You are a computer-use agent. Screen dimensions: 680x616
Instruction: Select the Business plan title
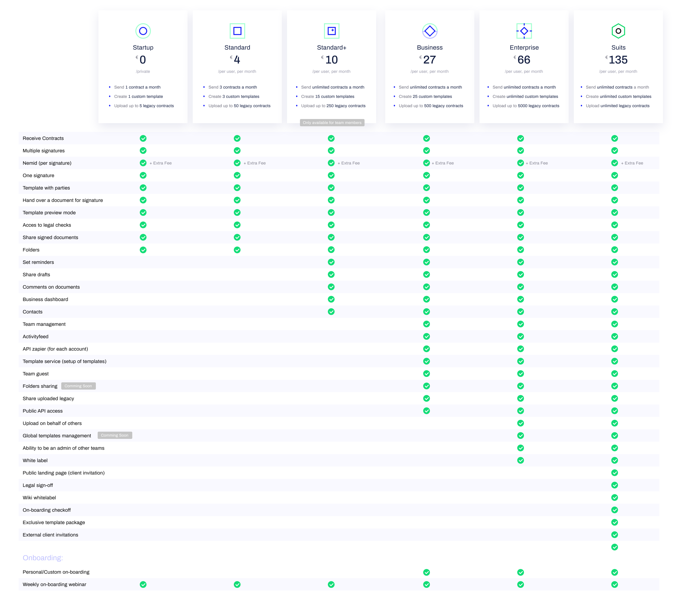coord(430,48)
